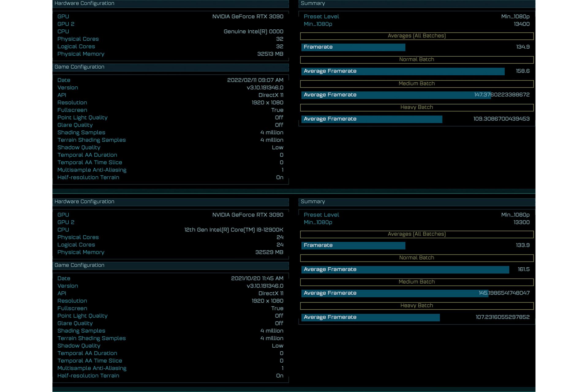Click the 12th Gen Intel i9-12900K CPU value
The image size is (588, 392).
pyautogui.click(x=234, y=230)
